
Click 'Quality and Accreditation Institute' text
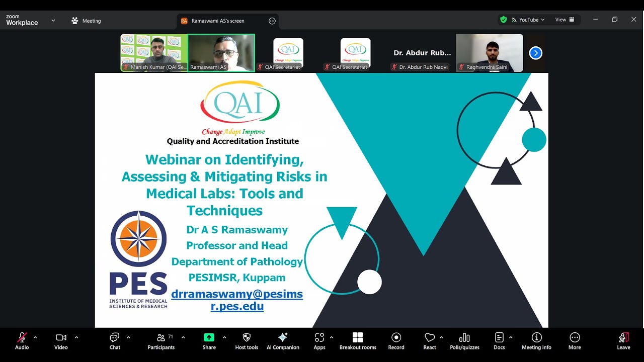[x=233, y=141]
